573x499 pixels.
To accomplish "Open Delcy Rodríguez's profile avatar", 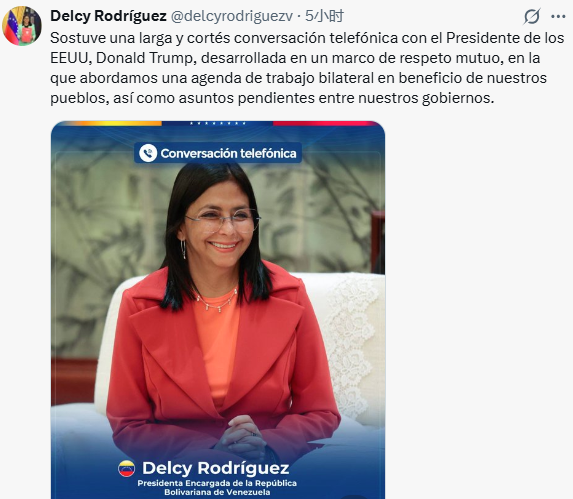I will click(x=22, y=26).
